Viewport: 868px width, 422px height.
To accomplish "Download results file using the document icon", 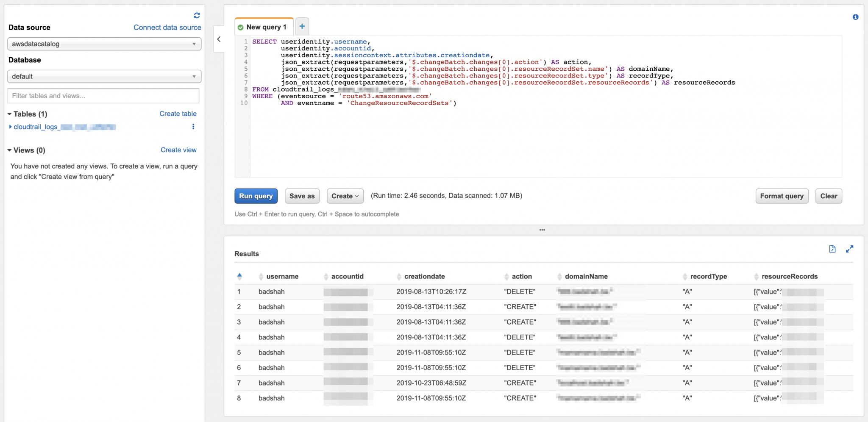I will tap(832, 249).
